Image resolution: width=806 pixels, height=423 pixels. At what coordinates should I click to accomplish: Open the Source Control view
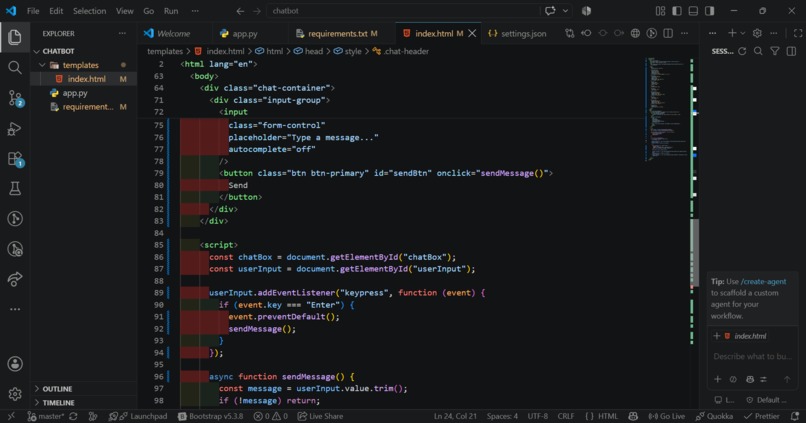point(15,98)
